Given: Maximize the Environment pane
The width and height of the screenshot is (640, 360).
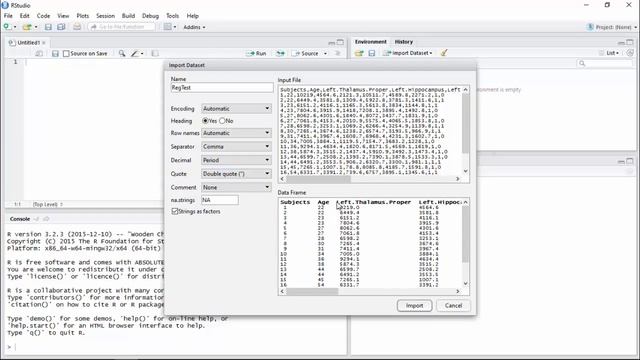Looking at the screenshot, I should (630, 42).
